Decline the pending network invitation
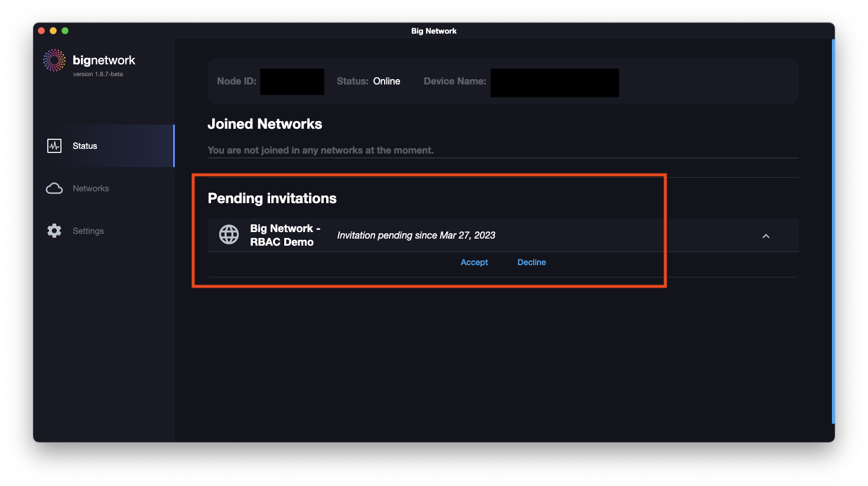Screen dimensions: 868x486 (531, 262)
